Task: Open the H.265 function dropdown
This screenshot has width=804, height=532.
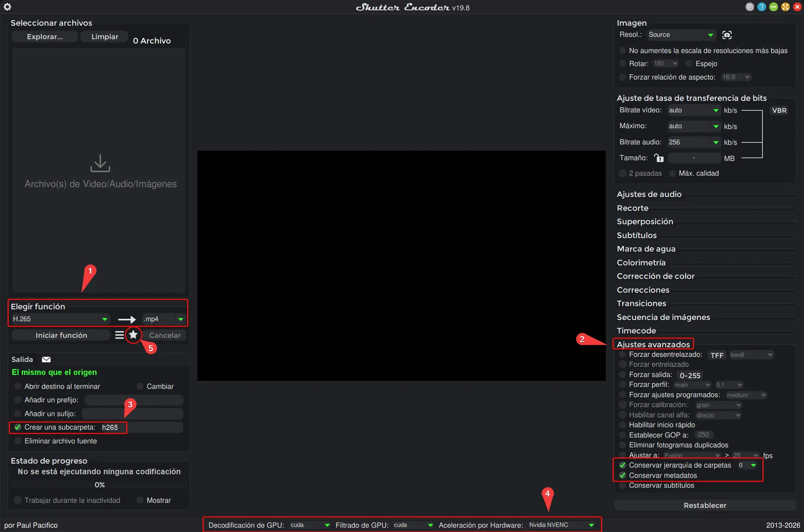Action: (x=104, y=319)
